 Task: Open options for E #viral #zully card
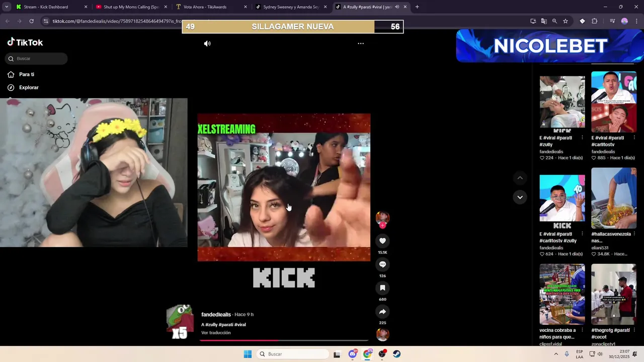click(583, 138)
